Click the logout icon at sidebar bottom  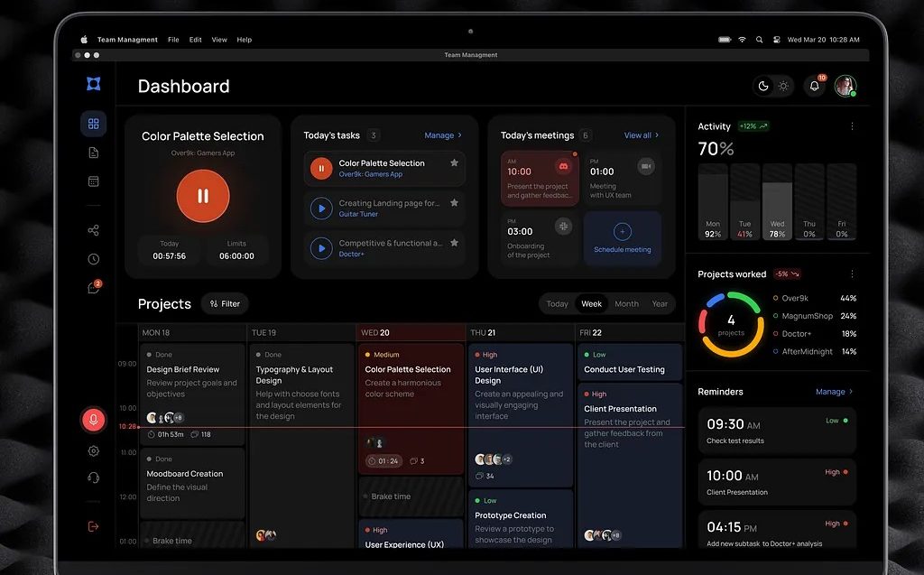point(93,526)
